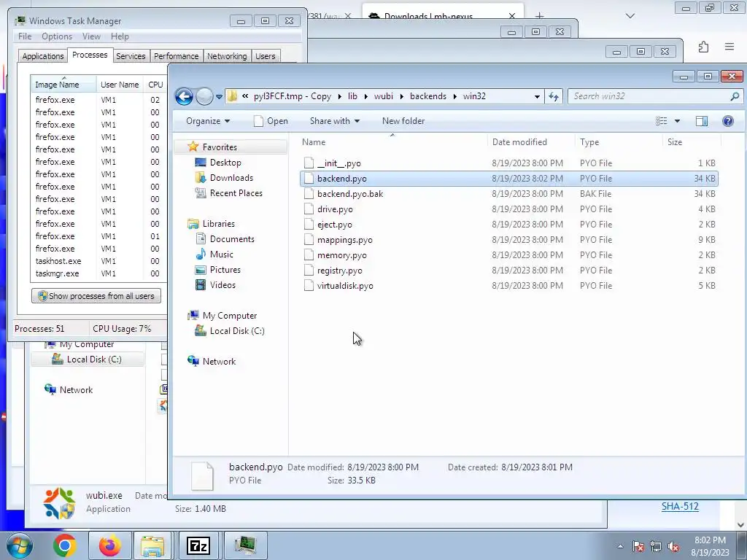Screen dimensions: 747x560
Task: Open address bar history dropdown arrow
Action: tap(537, 96)
